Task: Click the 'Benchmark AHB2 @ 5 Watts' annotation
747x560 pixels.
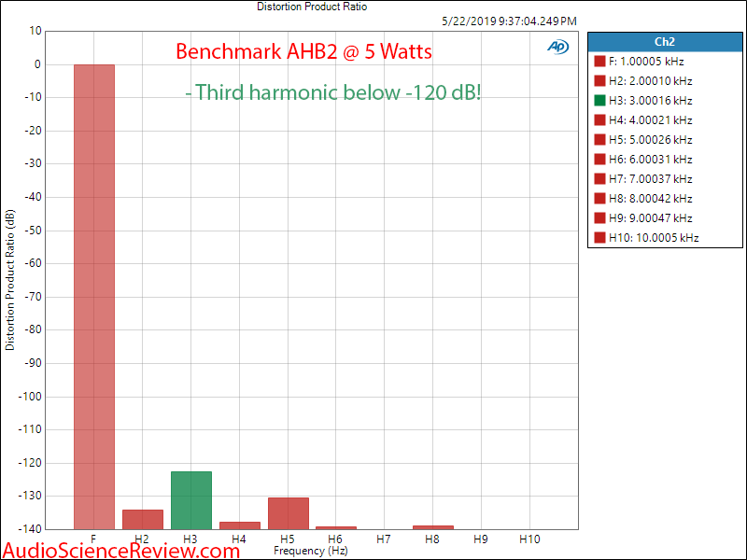Action: [x=304, y=51]
